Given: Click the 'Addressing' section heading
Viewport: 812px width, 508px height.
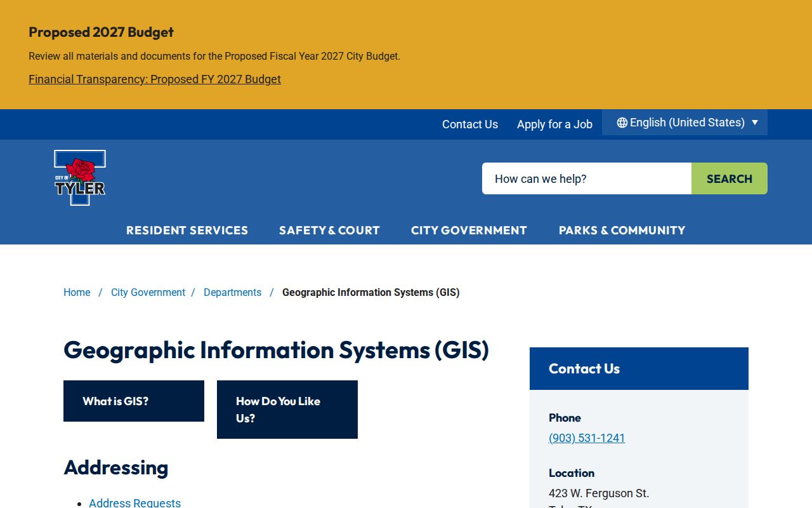Looking at the screenshot, I should tap(116, 468).
